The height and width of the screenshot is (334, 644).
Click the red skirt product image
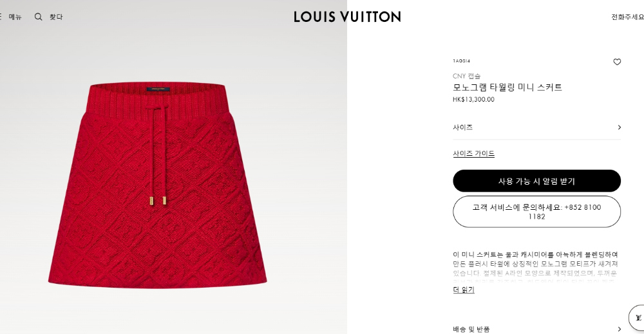(158, 185)
